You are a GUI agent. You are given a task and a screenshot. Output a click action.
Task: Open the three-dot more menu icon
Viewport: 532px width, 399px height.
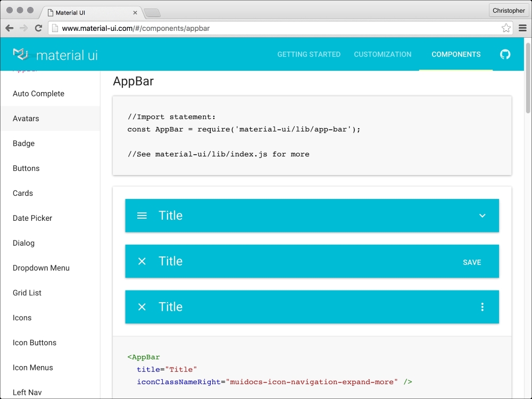tap(482, 307)
